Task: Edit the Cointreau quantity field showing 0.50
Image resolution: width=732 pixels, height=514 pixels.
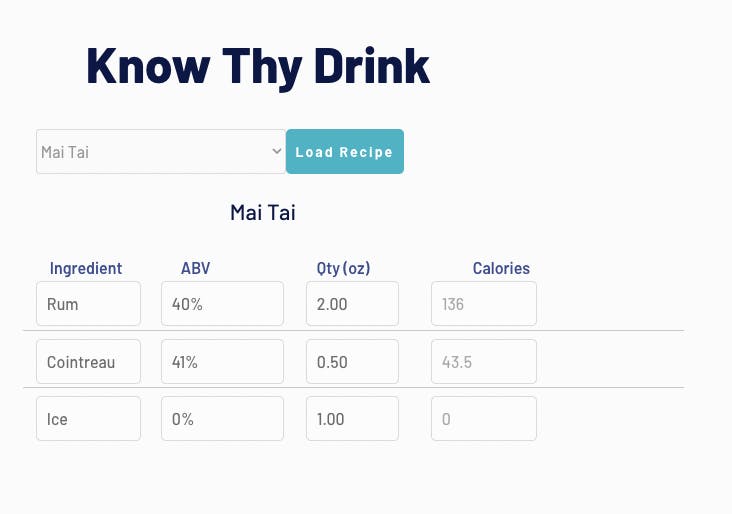Action: [352, 362]
